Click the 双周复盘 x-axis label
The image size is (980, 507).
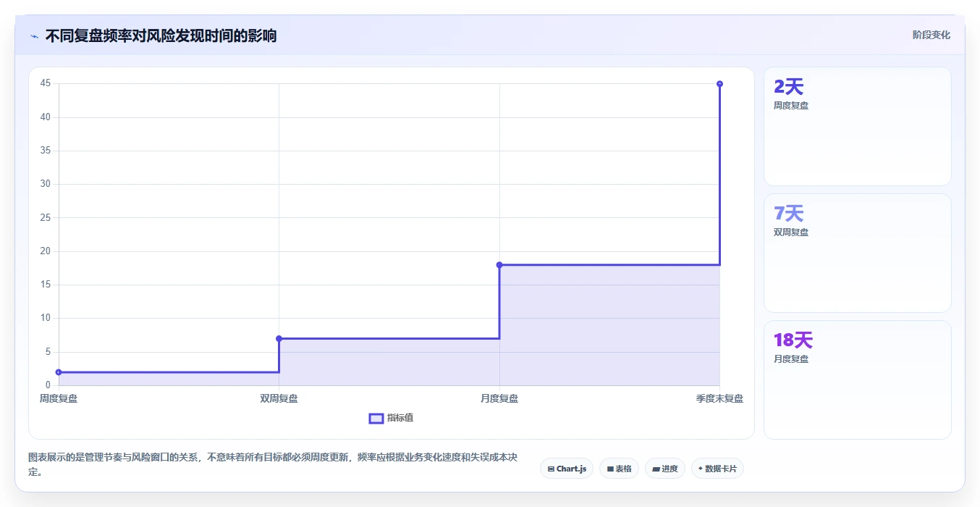279,398
